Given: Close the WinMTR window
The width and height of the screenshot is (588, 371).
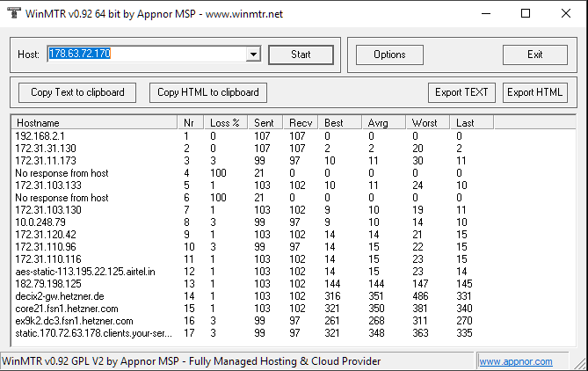Looking at the screenshot, I should pos(566,13).
